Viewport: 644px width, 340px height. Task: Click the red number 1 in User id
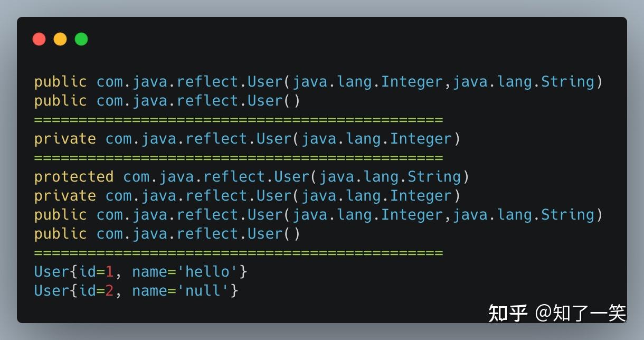point(109,271)
